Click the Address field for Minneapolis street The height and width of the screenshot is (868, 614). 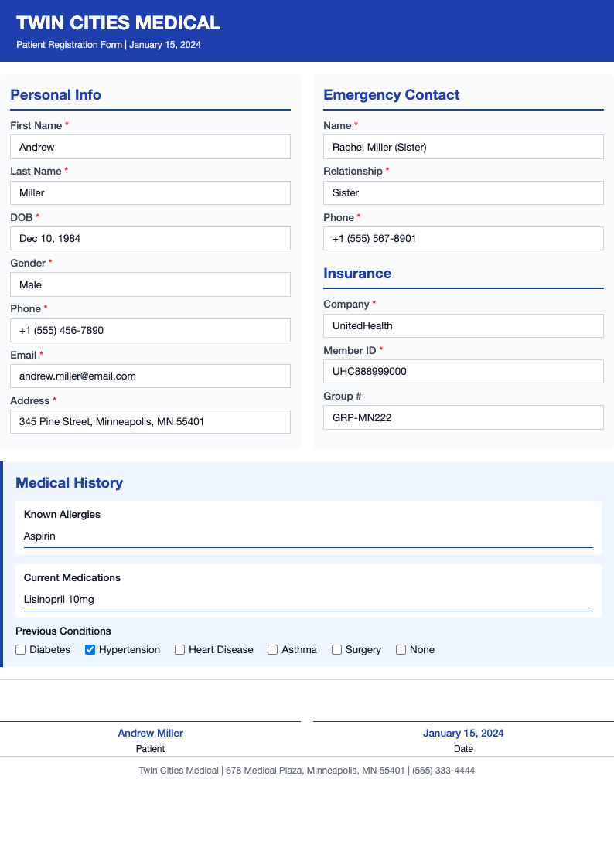tap(150, 421)
